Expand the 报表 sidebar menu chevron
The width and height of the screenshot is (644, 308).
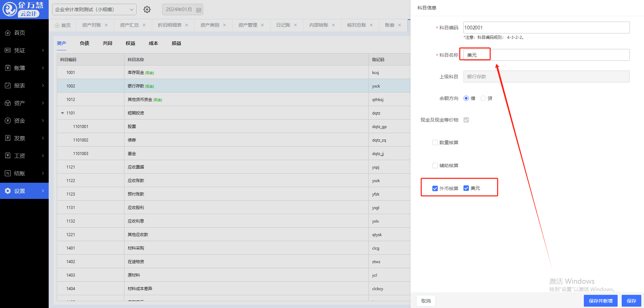click(43, 85)
